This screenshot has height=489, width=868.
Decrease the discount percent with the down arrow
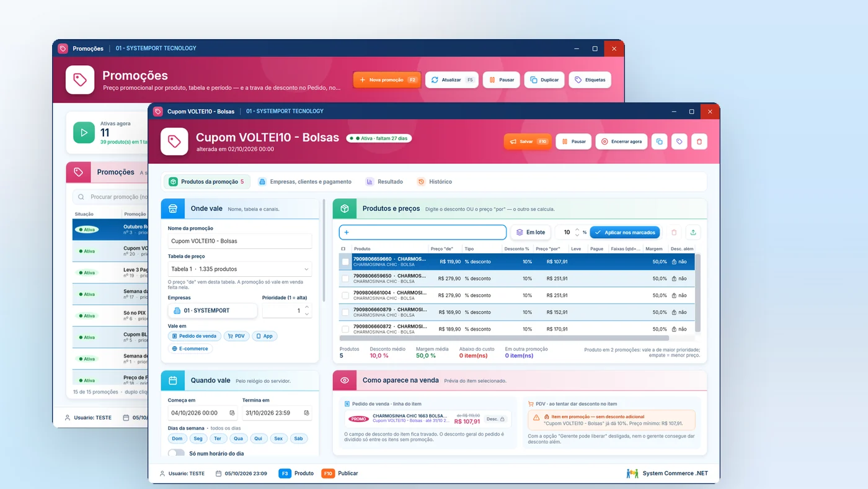tap(577, 235)
